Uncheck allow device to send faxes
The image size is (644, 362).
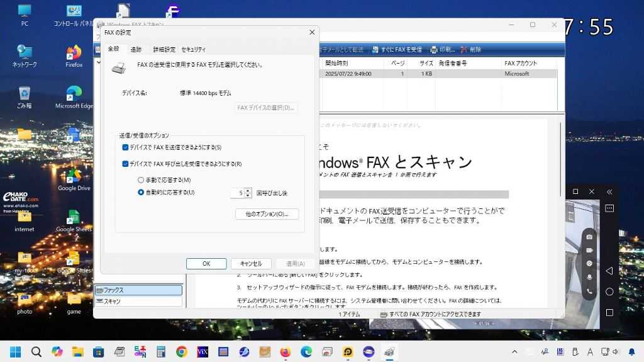click(125, 147)
